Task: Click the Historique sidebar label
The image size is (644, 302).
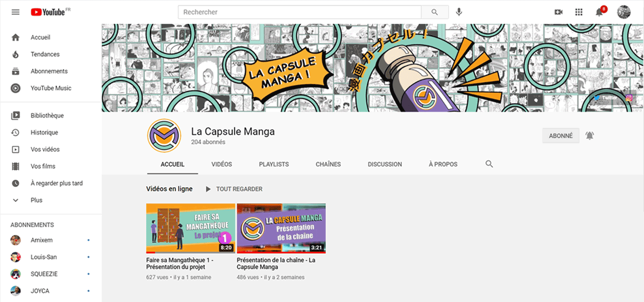Action: [x=44, y=132]
